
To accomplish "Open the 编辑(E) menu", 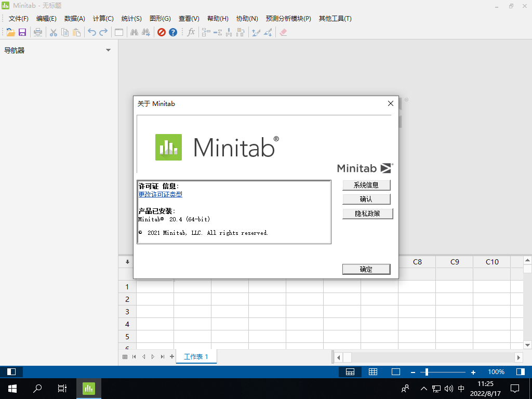I will 46,19.
